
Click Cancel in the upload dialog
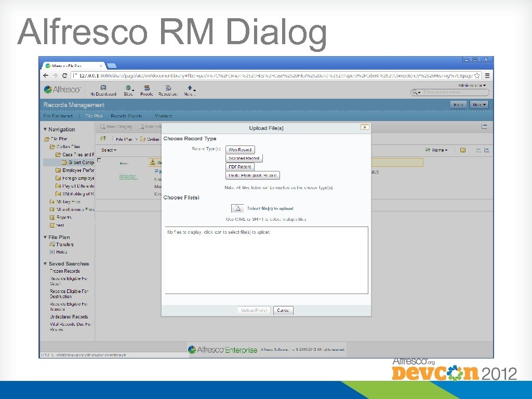pos(283,310)
